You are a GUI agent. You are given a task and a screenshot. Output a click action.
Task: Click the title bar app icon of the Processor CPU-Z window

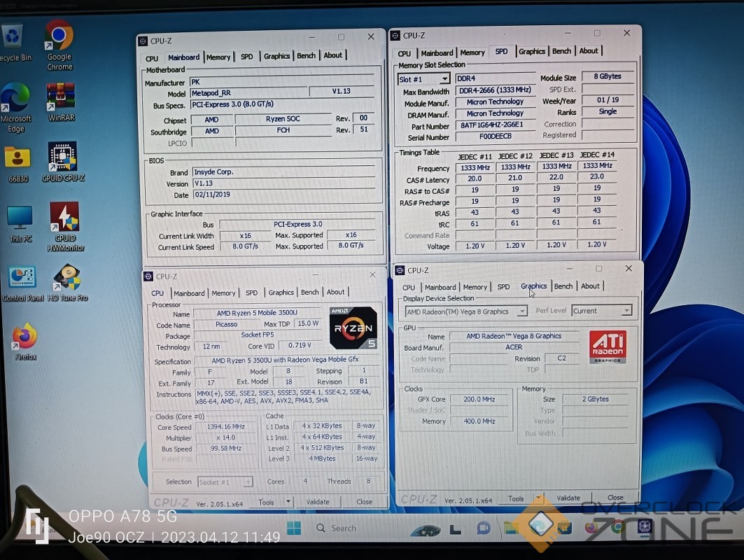pos(148,276)
